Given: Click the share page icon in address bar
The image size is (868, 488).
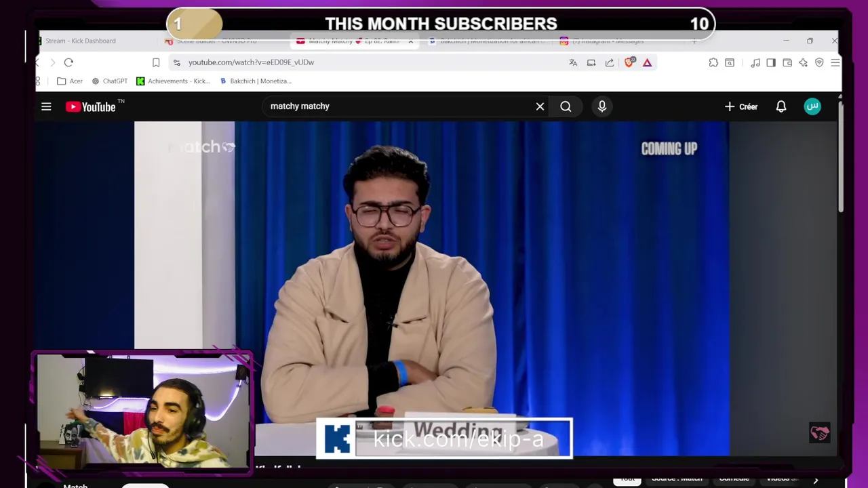Looking at the screenshot, I should 609,62.
